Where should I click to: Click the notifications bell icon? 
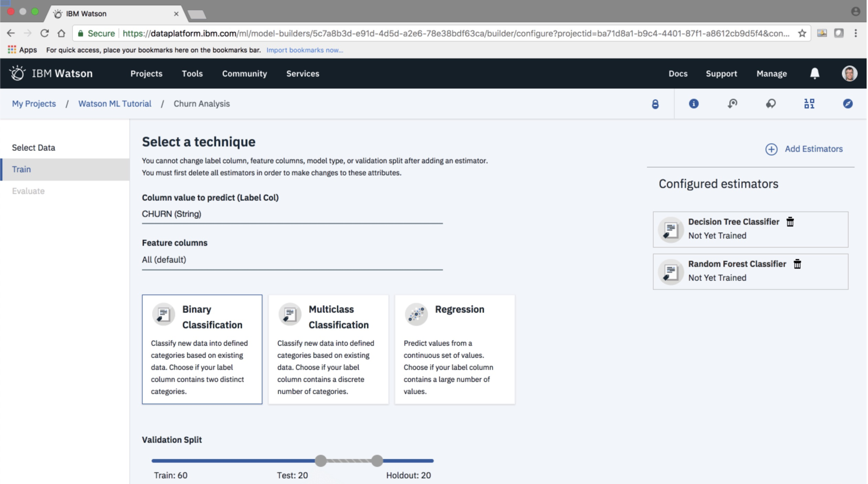point(815,73)
